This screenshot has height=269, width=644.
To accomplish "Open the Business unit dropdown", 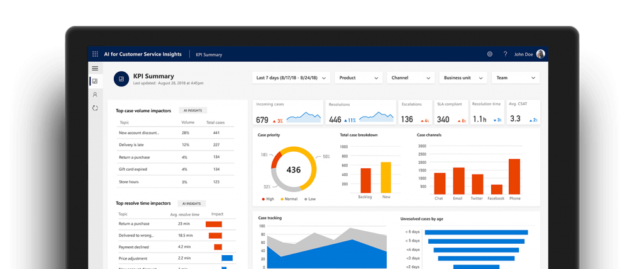I will pyautogui.click(x=464, y=77).
